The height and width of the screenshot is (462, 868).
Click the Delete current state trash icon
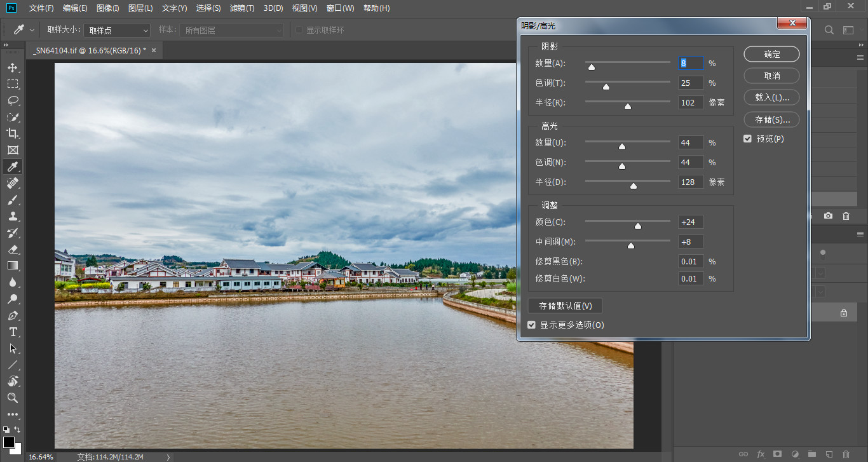pyautogui.click(x=846, y=216)
